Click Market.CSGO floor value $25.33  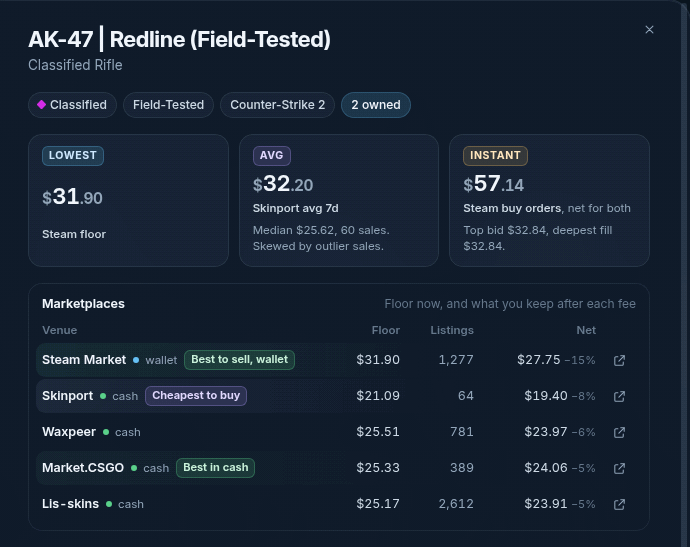click(378, 468)
